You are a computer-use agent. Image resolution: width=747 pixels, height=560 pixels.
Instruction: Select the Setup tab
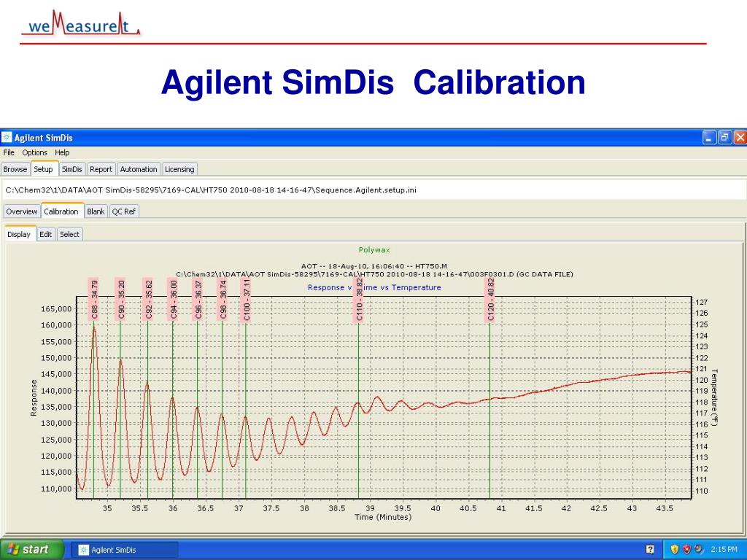click(43, 169)
